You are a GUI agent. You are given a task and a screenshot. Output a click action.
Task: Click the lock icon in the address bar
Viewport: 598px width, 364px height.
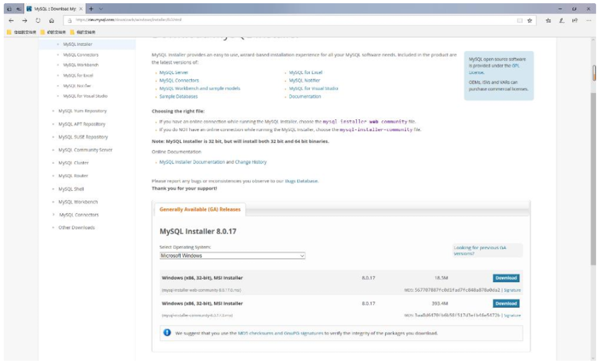70,20
